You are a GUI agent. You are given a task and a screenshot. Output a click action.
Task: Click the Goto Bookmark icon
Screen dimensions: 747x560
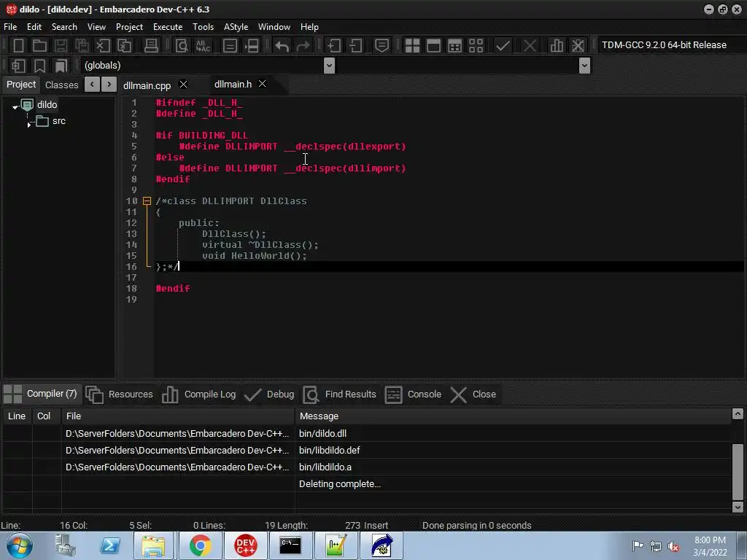click(x=61, y=66)
